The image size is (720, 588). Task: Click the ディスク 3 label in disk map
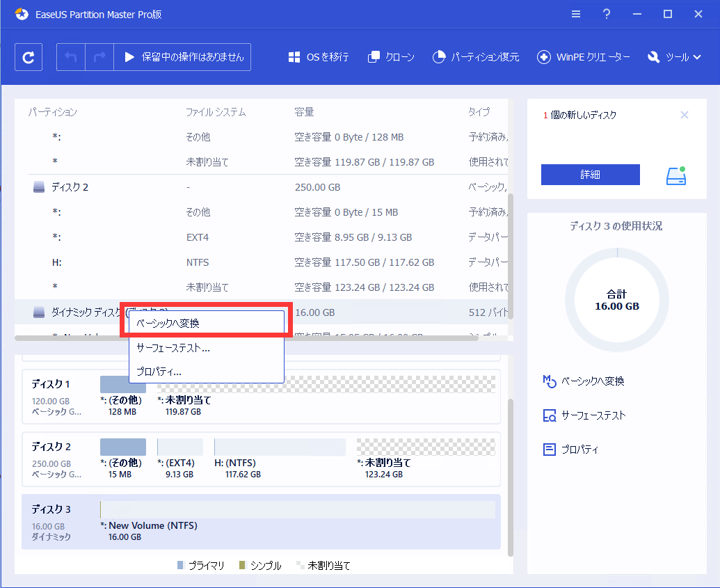[51, 509]
